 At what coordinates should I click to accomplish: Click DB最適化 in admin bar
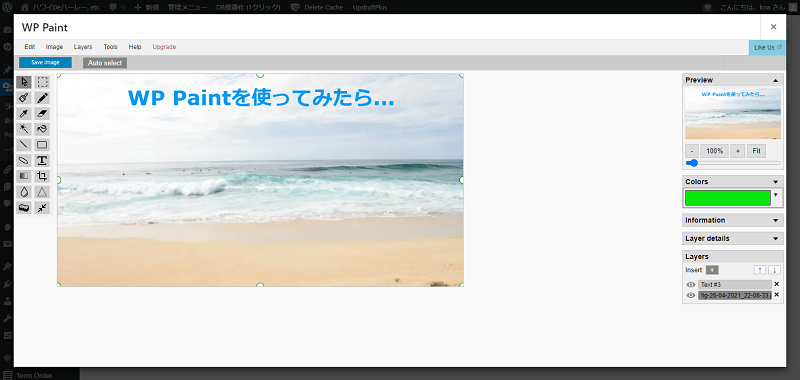pyautogui.click(x=248, y=7)
